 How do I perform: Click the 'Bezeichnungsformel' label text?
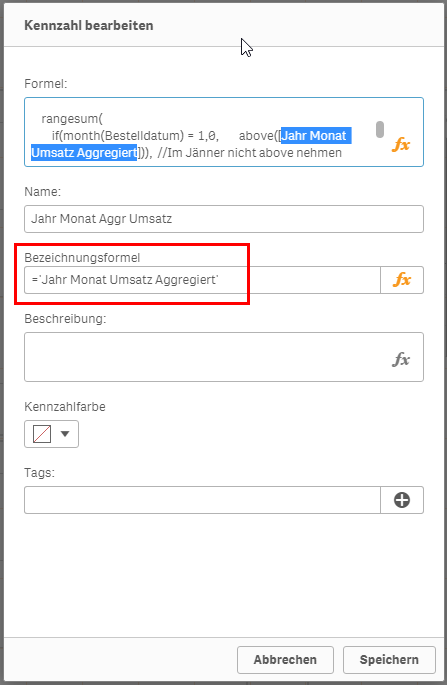click(x=82, y=258)
